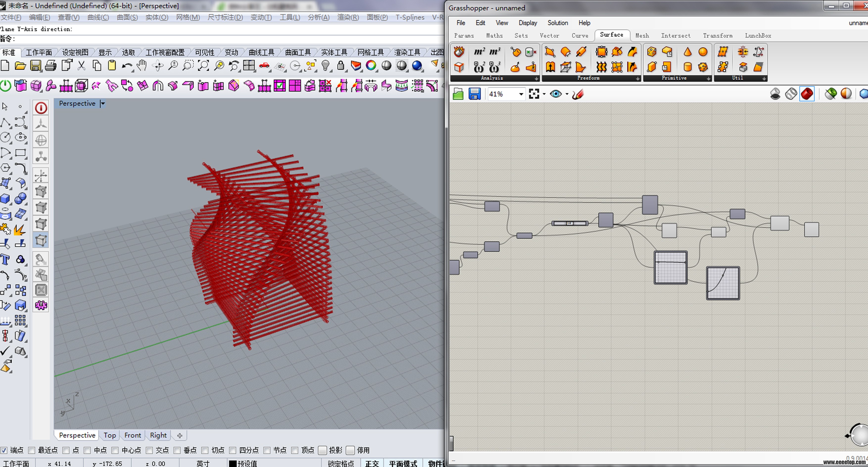The image size is (868, 467).
Task: Open the 41% zoom dropdown
Action: pos(521,94)
